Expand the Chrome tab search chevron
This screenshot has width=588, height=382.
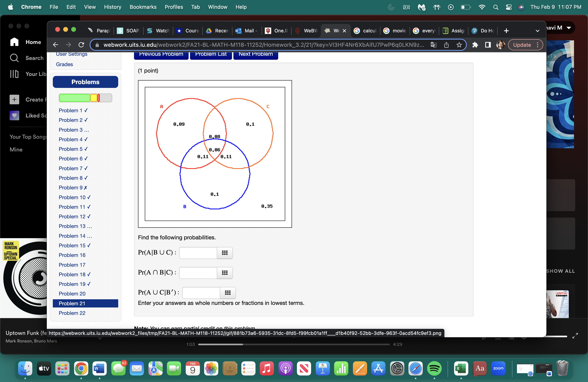tap(537, 31)
